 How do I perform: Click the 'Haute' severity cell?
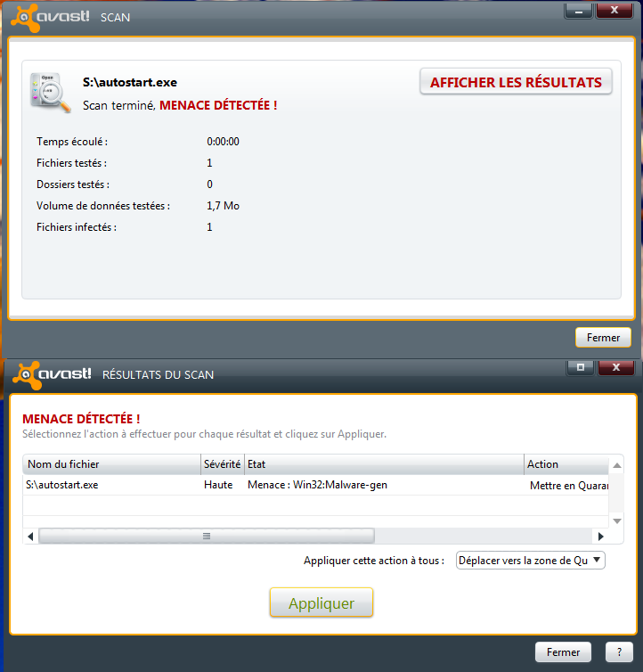click(218, 485)
